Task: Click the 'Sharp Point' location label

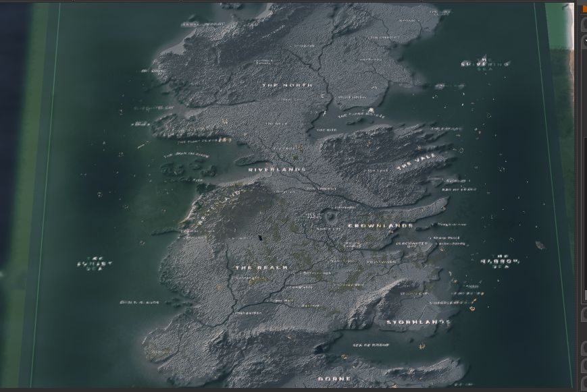Action: click(x=446, y=238)
